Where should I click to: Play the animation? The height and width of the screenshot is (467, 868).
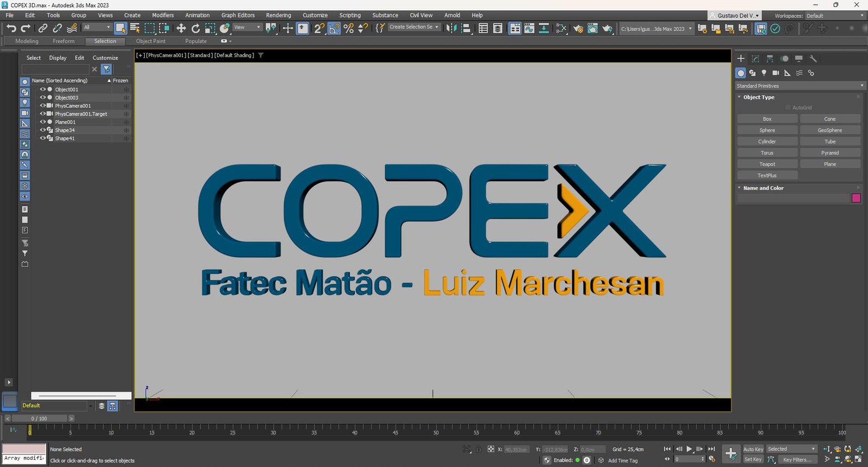689,449
